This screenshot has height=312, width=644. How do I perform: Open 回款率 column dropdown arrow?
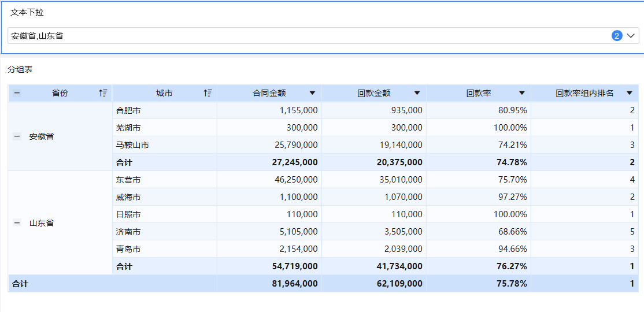click(x=521, y=93)
